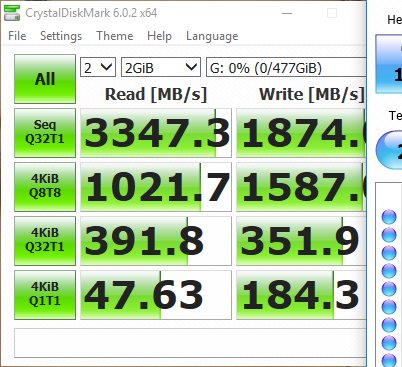The width and height of the screenshot is (402, 367).
Task: Open the Theme menu
Action: (115, 36)
